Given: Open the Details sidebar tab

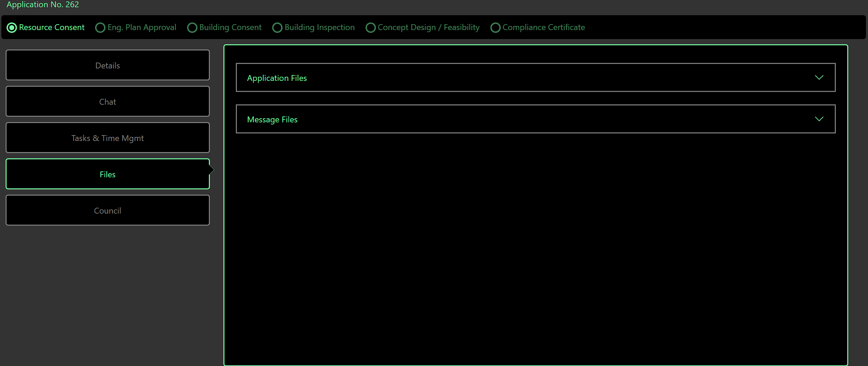Looking at the screenshot, I should pyautogui.click(x=108, y=65).
